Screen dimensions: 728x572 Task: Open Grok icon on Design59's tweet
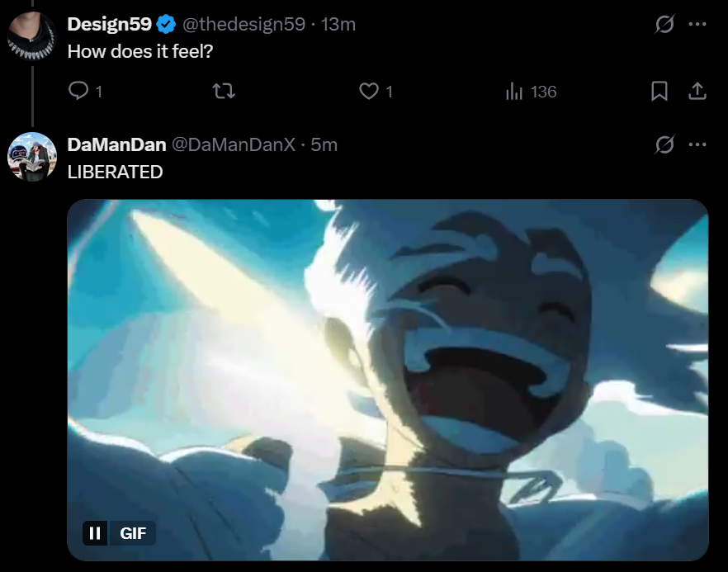pyautogui.click(x=664, y=24)
